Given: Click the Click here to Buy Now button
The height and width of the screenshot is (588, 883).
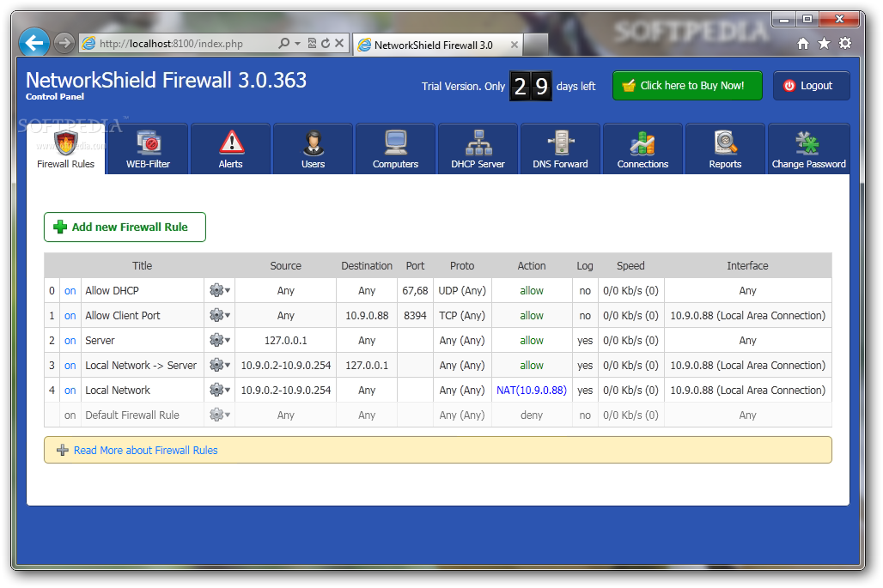Looking at the screenshot, I should (687, 86).
